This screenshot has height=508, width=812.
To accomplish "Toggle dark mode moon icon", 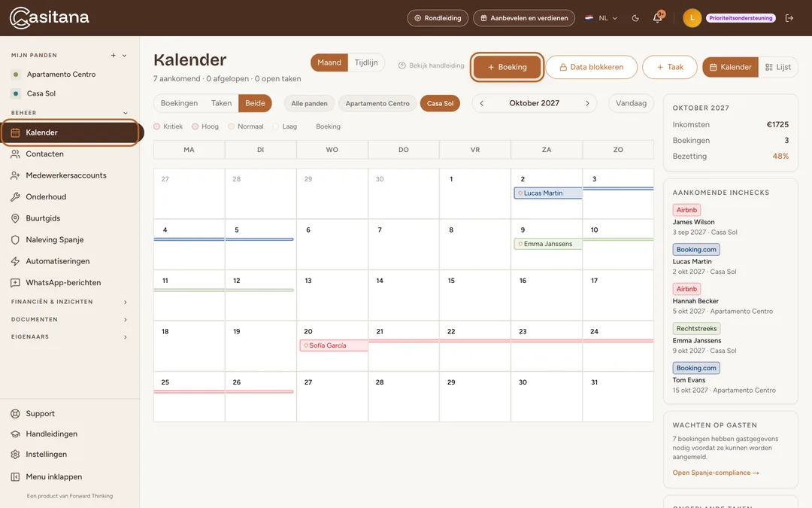I will 635,18.
